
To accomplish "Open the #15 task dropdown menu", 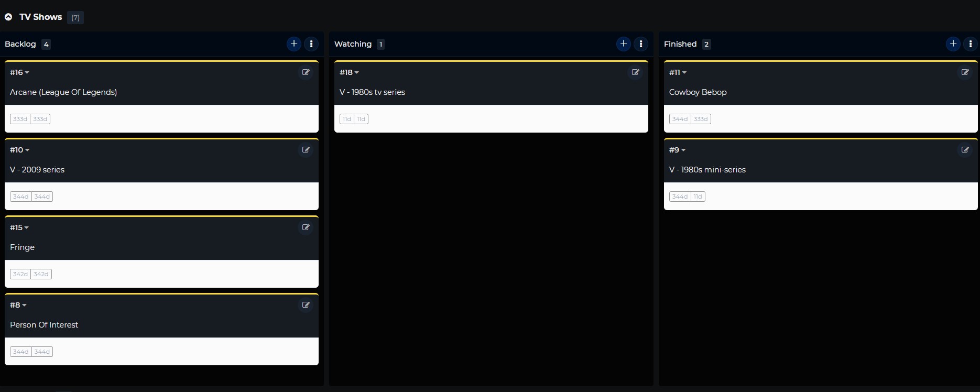I will click(20, 227).
